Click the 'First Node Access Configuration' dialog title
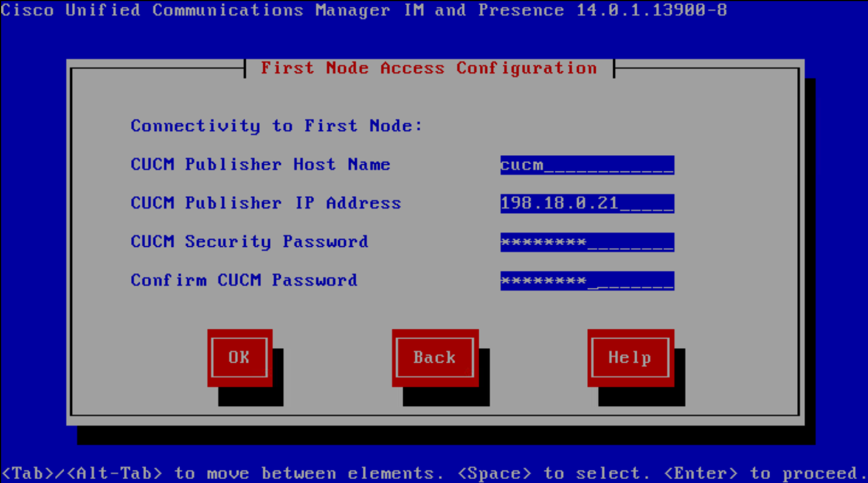The width and height of the screenshot is (868, 483). coord(429,68)
